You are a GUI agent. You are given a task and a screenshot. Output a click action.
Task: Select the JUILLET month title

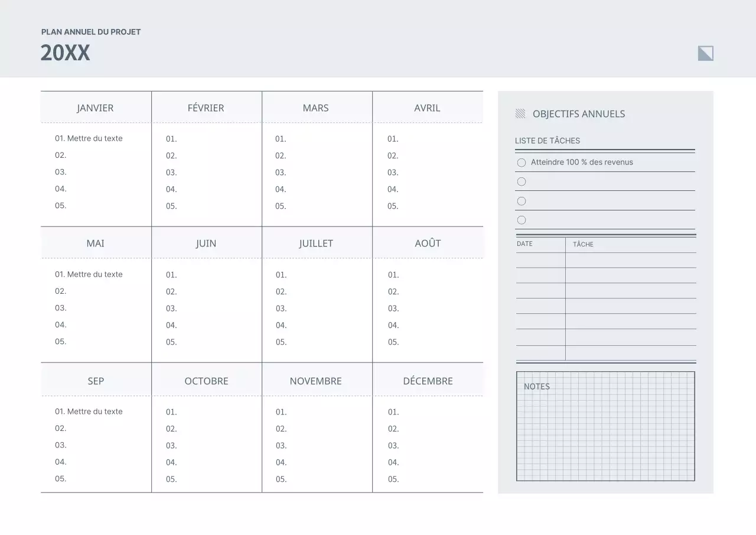click(317, 242)
